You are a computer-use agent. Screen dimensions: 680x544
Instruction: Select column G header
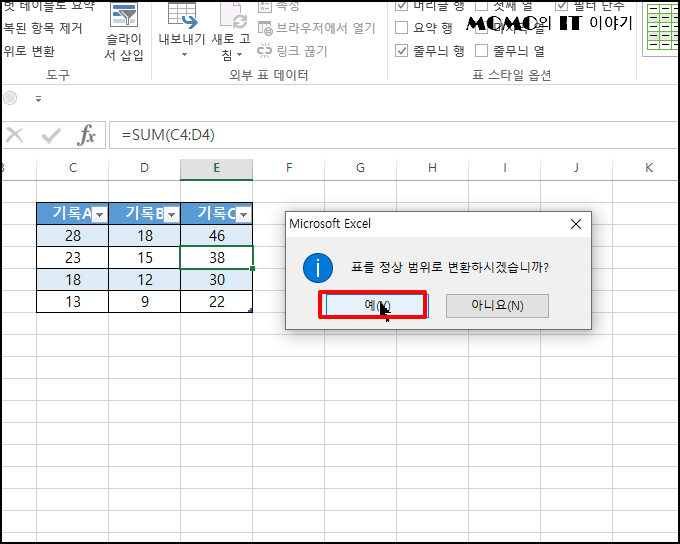(360, 168)
